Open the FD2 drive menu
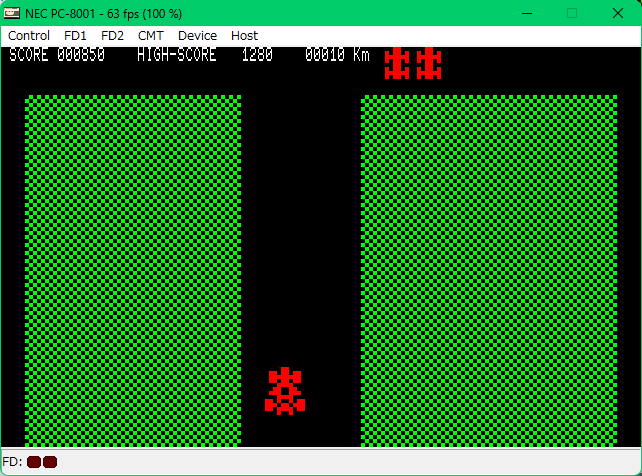Viewport: 642px width, 476px height. click(x=112, y=35)
